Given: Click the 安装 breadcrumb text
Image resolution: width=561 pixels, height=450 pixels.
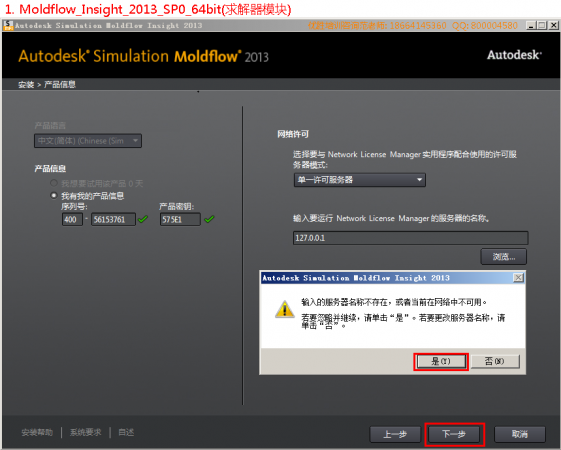Looking at the screenshot, I should [x=26, y=85].
